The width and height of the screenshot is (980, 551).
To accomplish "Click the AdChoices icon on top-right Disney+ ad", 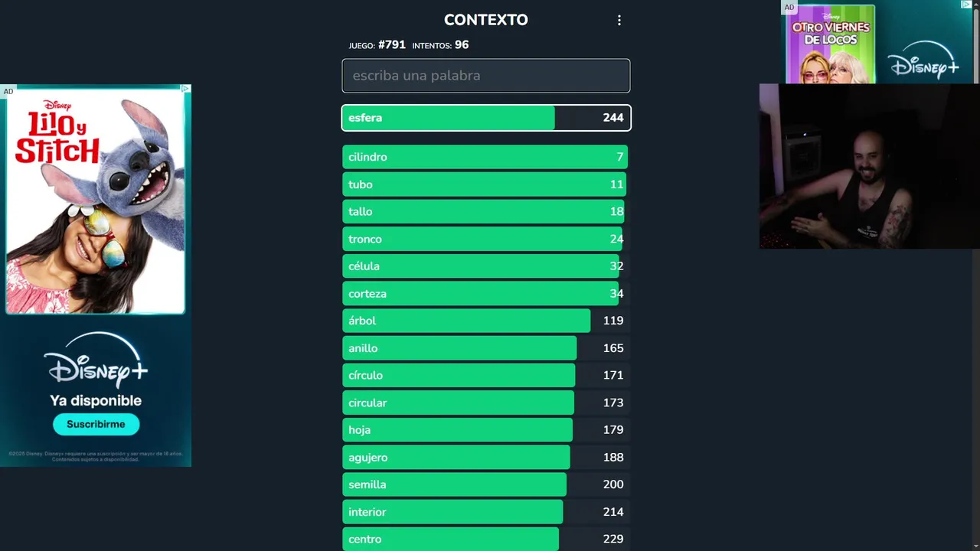I will pos(966,5).
